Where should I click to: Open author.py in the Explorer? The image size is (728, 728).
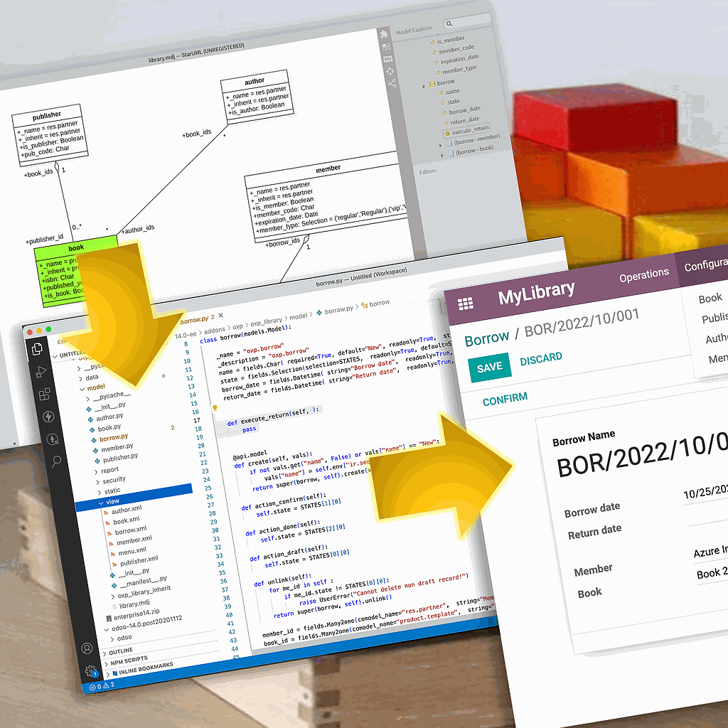tap(109, 417)
